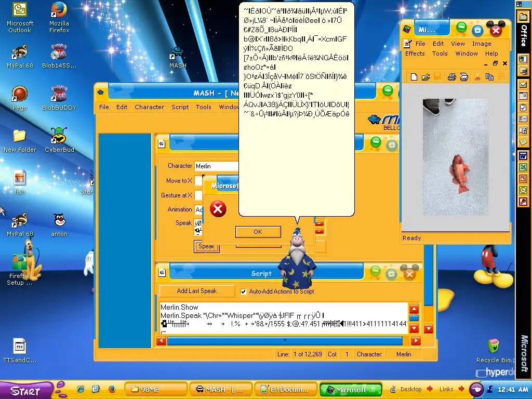Click script vertical scroll up arrow
The image size is (532, 399).
tap(414, 309)
